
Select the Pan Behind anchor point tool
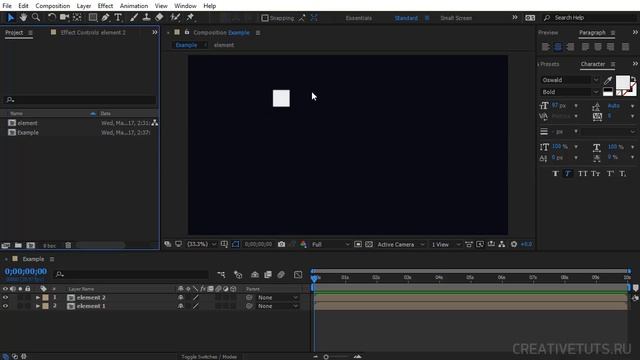tap(77, 18)
